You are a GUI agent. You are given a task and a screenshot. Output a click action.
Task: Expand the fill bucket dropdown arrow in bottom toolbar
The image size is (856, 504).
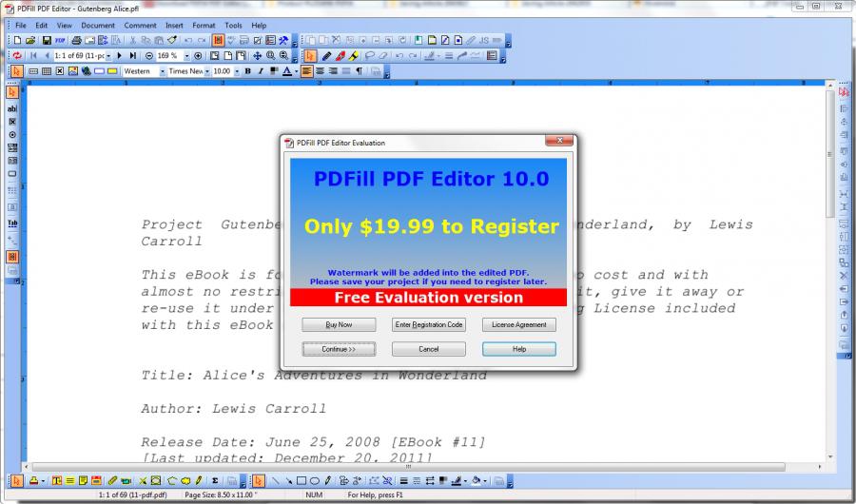[x=485, y=481]
